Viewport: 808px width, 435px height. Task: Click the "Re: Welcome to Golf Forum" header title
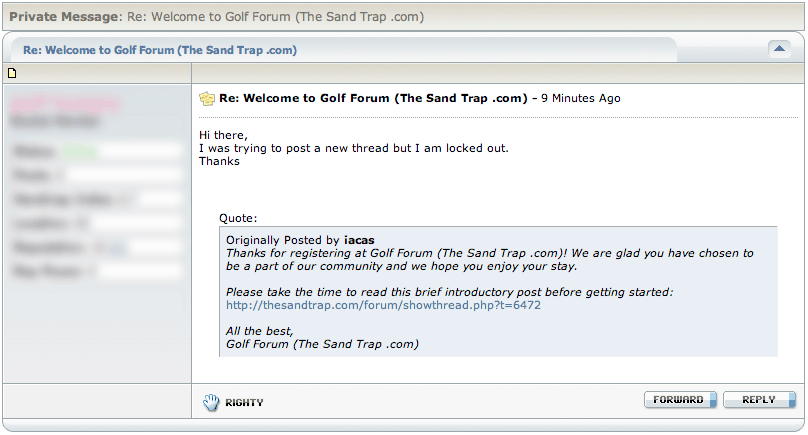pyautogui.click(x=160, y=49)
